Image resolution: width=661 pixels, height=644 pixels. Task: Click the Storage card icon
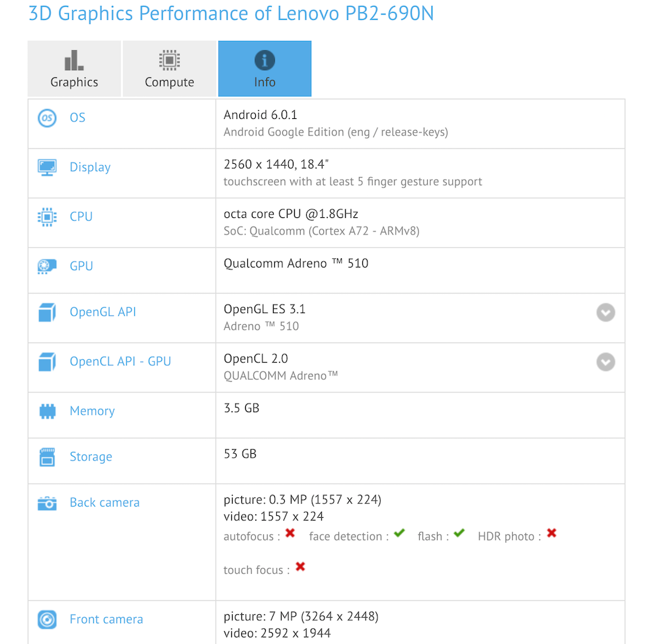pos(47,457)
